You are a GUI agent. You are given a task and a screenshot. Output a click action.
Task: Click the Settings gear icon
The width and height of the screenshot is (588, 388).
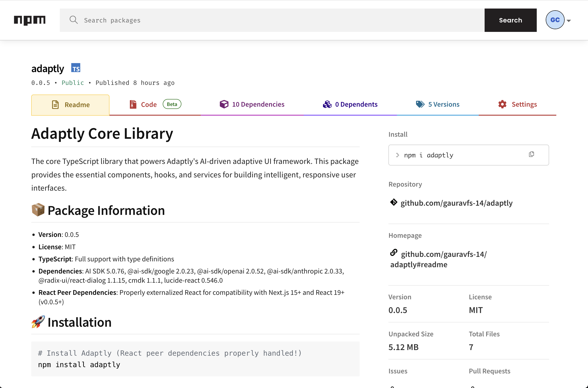point(502,104)
